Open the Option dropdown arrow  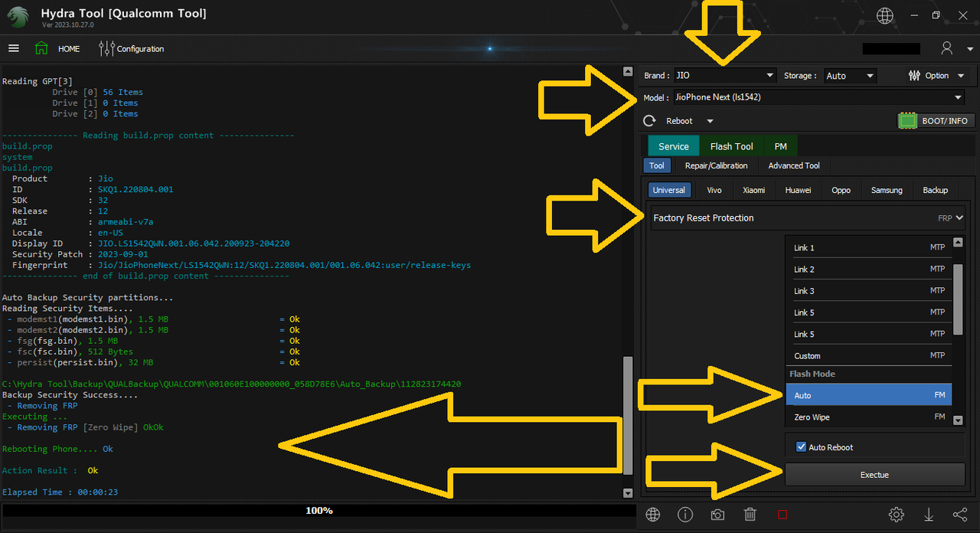click(x=961, y=76)
